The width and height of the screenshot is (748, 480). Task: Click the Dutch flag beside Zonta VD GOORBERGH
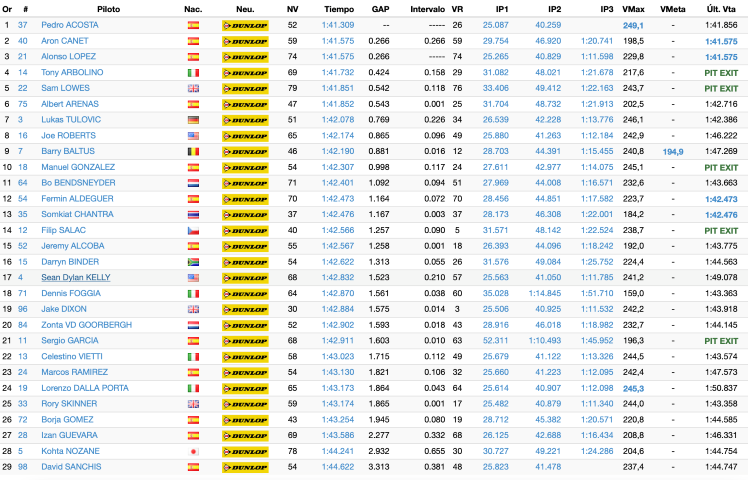pos(193,325)
